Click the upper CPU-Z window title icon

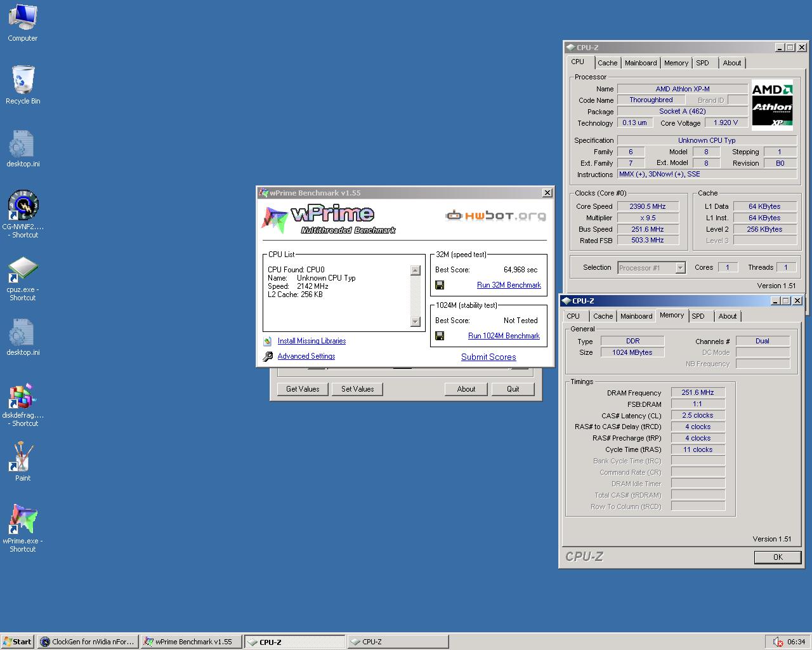click(x=570, y=48)
